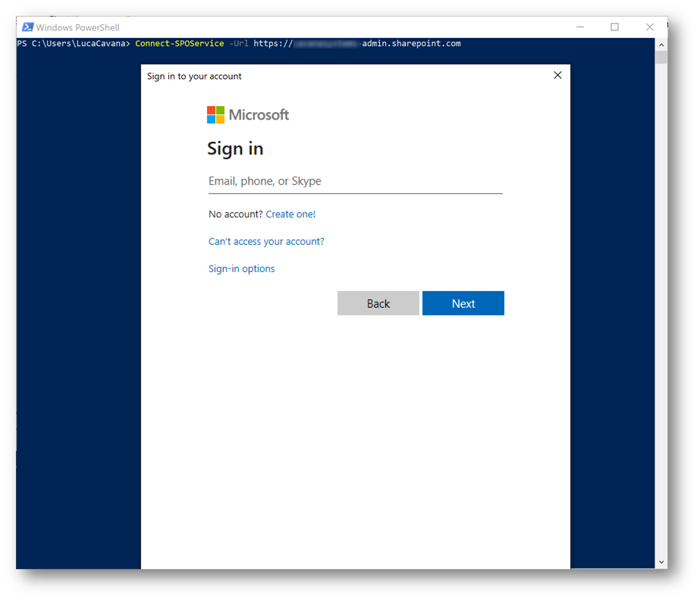Viewport: 700px width, 601px height.
Task: Click PowerShell scrollbar up arrow
Action: click(x=661, y=45)
